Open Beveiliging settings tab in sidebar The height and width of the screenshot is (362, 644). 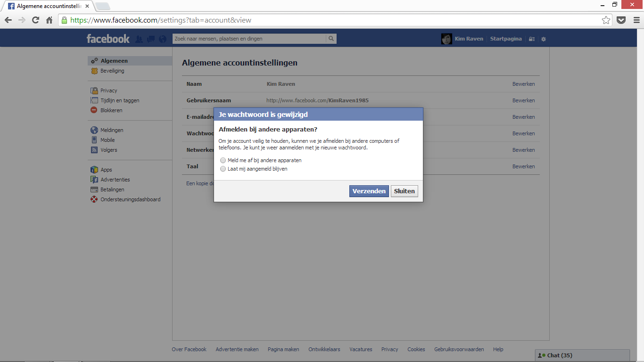(x=112, y=71)
